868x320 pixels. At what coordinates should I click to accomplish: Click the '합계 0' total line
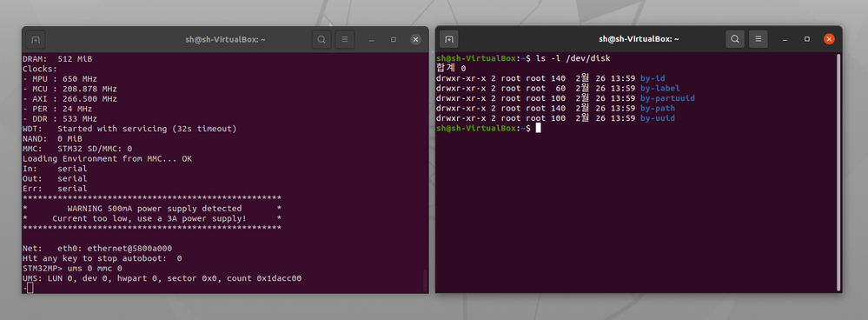click(451, 69)
